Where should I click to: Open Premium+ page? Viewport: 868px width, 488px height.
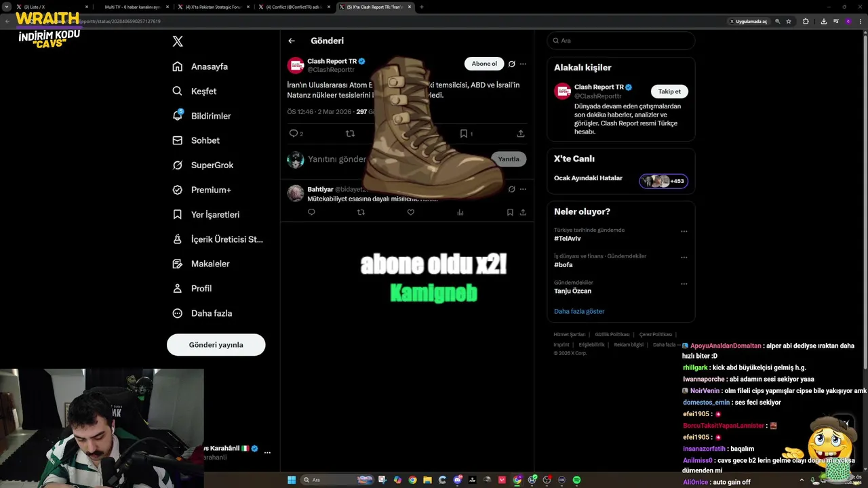[201, 190]
